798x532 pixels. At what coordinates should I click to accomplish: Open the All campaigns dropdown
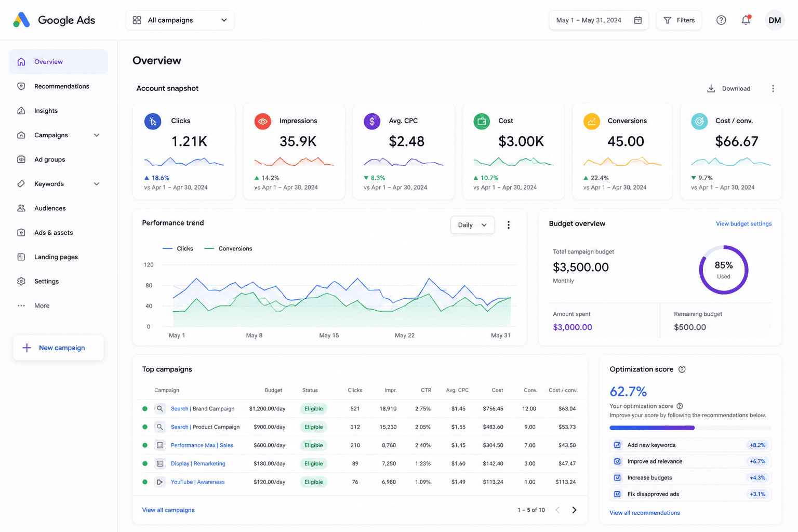(x=180, y=20)
